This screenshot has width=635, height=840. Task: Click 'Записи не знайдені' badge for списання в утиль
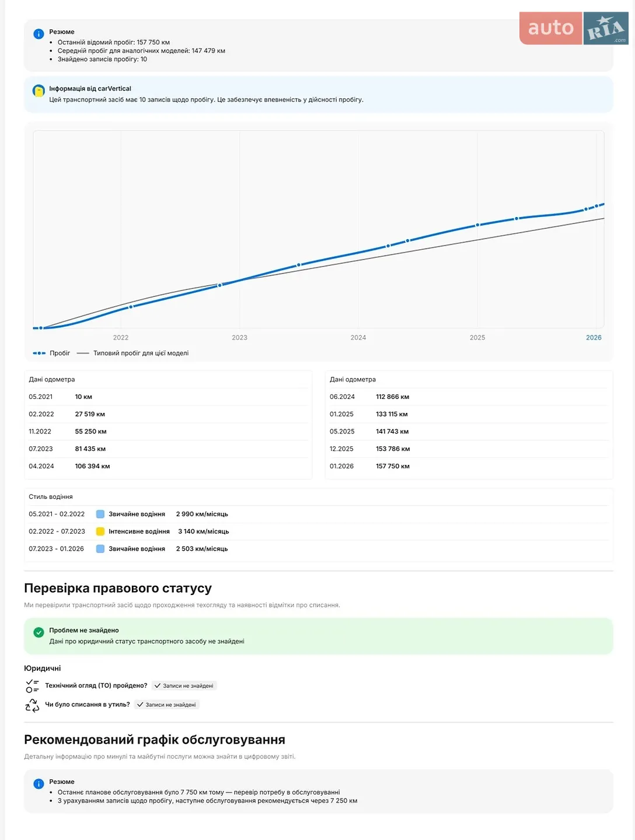click(x=167, y=705)
